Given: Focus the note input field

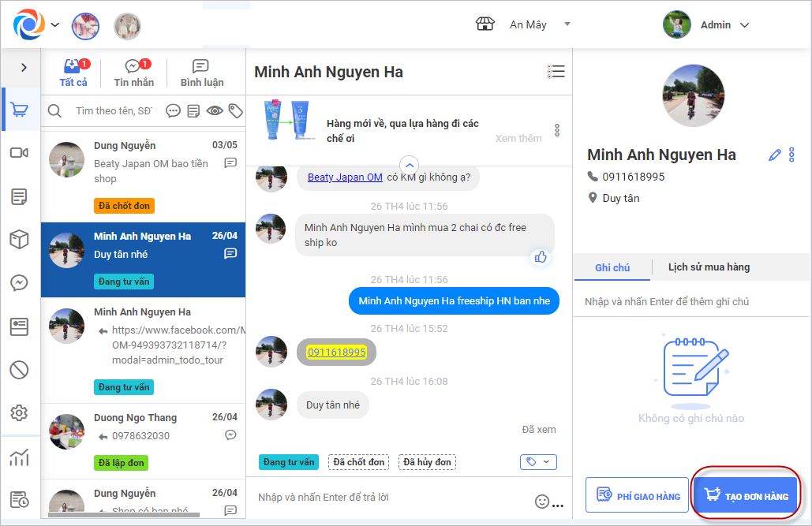Looking at the screenshot, I should click(x=692, y=301).
